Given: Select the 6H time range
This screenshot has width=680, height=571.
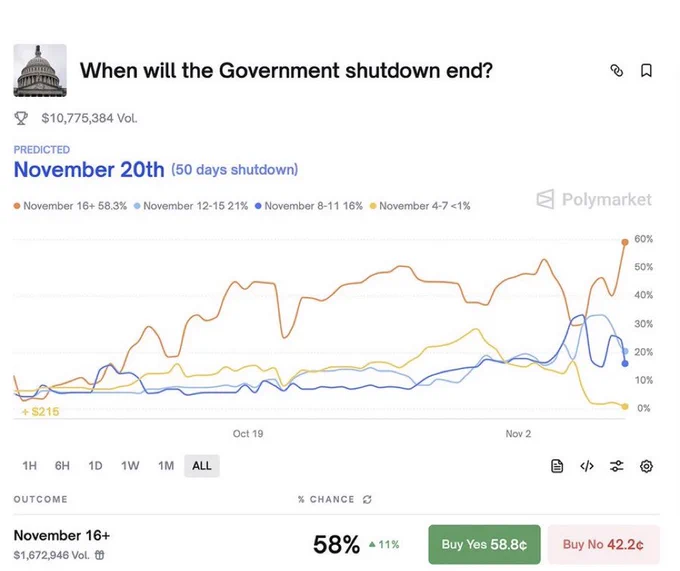Looking at the screenshot, I should click(x=62, y=466).
